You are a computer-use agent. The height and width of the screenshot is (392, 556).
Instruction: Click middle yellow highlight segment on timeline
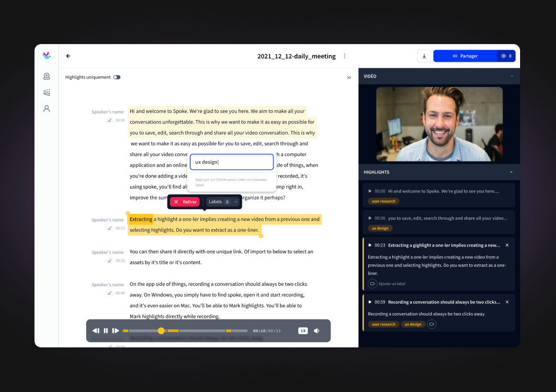pos(173,331)
